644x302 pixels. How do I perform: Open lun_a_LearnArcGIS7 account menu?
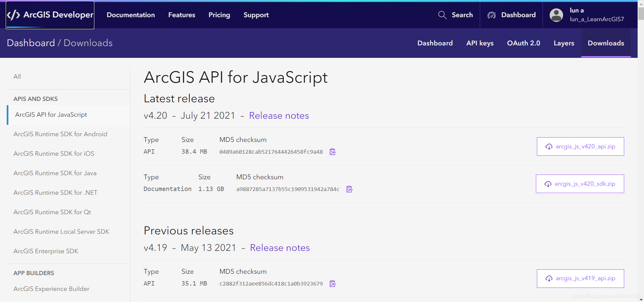[x=597, y=20]
